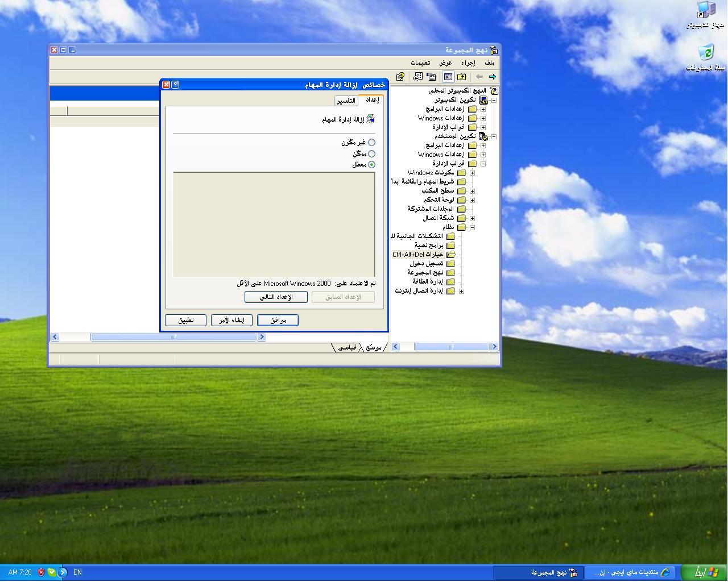Click the back arrow toolbar icon
Viewport: 728px width, 582px height.
pyautogui.click(x=479, y=77)
